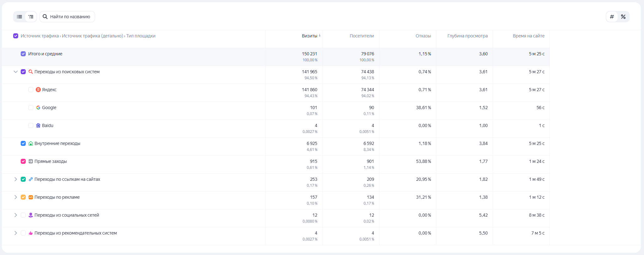
Task: Click the Google logo icon
Action: [x=38, y=108]
